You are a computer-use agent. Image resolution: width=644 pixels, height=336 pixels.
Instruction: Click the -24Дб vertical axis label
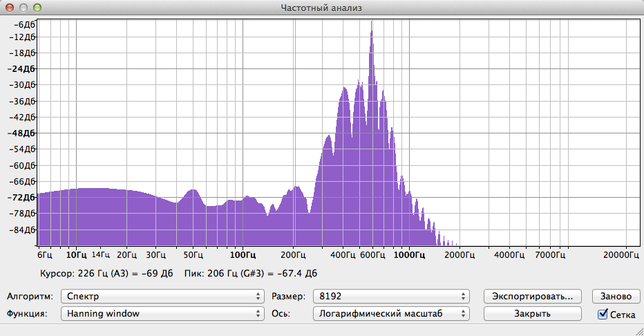(x=21, y=69)
